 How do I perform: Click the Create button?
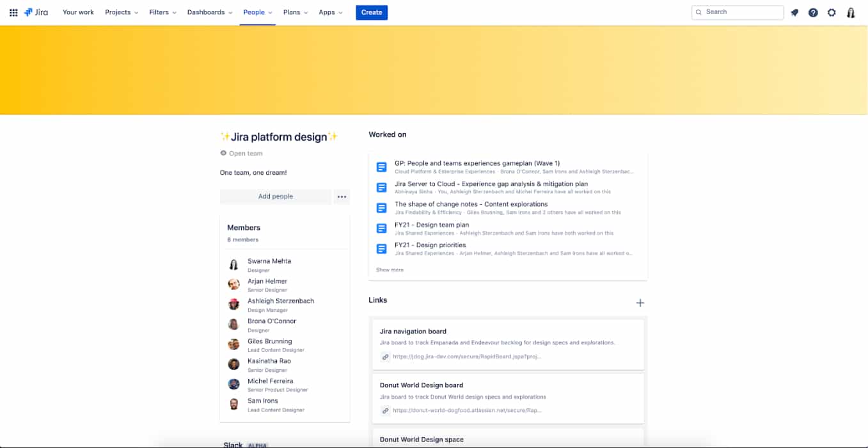372,12
